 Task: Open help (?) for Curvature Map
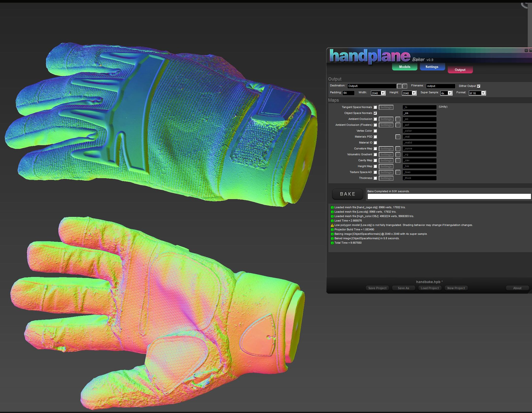[x=398, y=149]
